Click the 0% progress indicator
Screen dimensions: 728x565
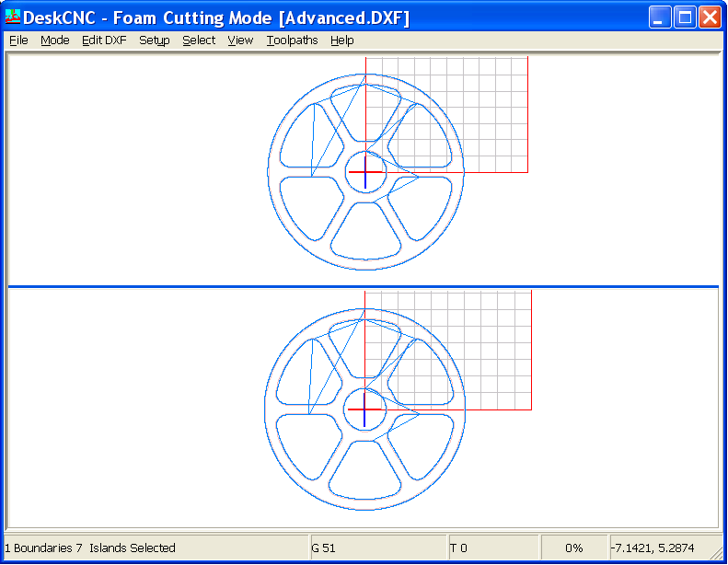tap(573, 548)
